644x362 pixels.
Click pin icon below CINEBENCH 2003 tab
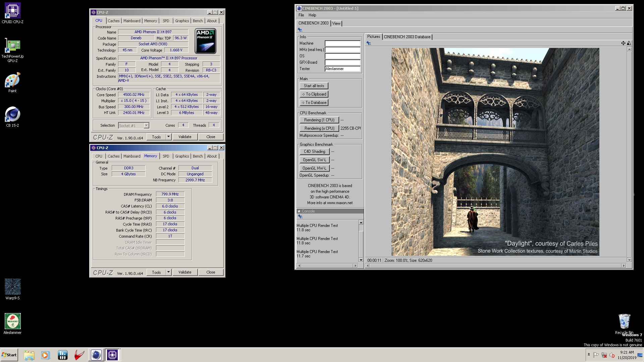pyautogui.click(x=300, y=30)
